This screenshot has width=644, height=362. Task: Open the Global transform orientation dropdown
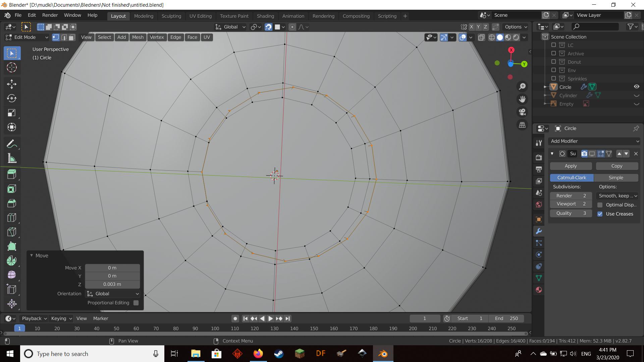(x=230, y=27)
